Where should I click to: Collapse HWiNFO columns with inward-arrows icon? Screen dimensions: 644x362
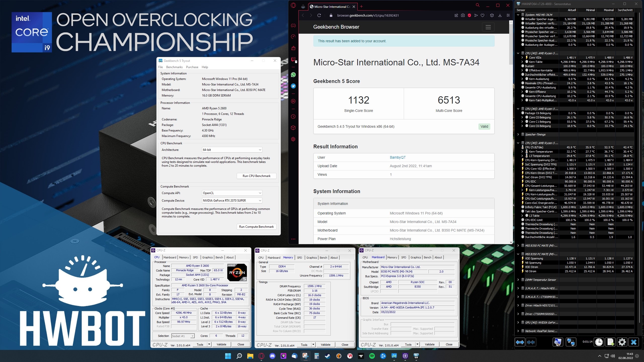(531, 342)
